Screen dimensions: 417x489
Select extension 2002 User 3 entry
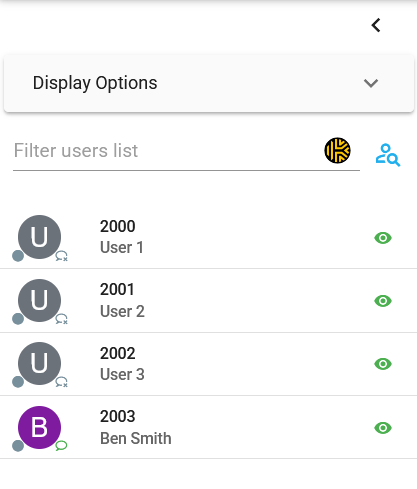pyautogui.click(x=208, y=364)
